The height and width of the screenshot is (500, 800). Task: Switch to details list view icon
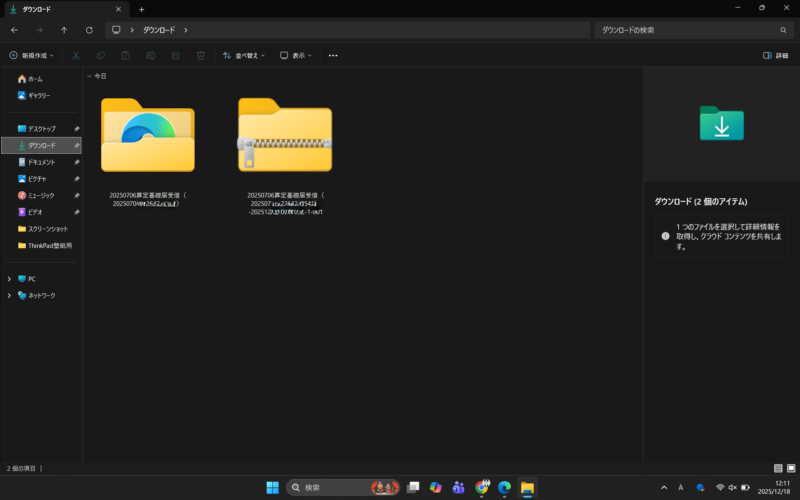[x=778, y=468]
